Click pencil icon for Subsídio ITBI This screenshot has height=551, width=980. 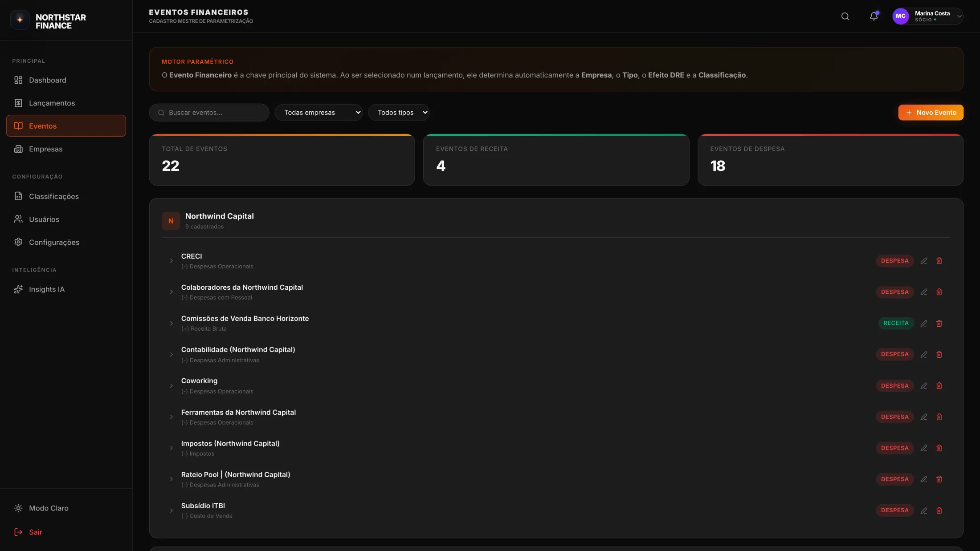(x=923, y=510)
